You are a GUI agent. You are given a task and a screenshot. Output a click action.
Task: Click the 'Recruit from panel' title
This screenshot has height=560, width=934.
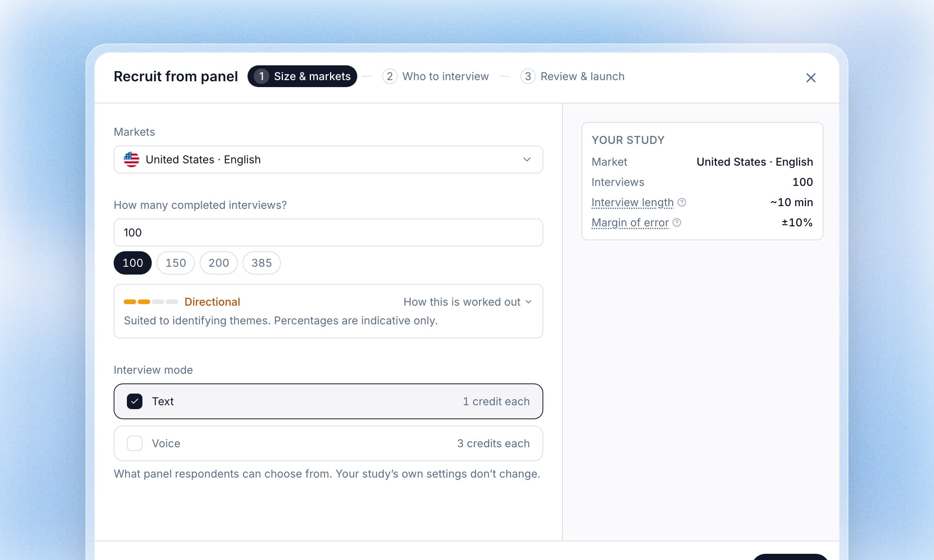click(x=176, y=76)
